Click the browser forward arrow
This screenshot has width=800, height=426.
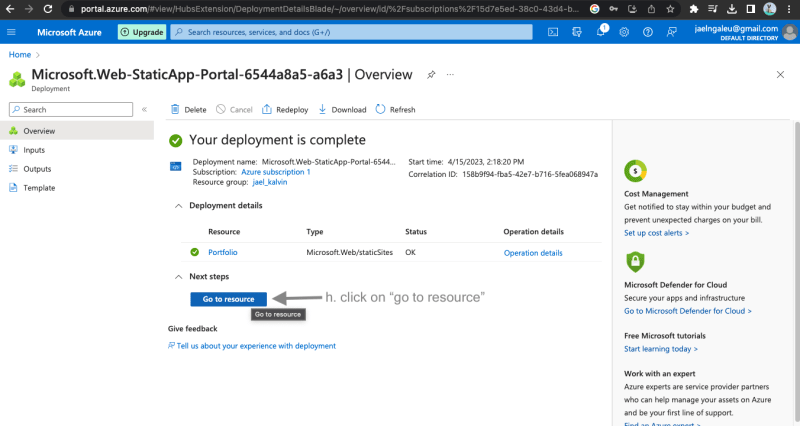(x=29, y=9)
